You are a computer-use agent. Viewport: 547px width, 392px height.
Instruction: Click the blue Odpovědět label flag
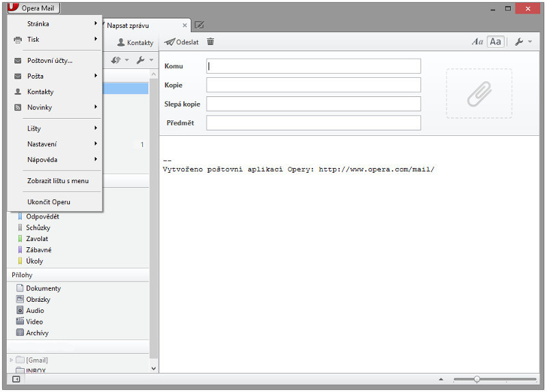(x=20, y=216)
